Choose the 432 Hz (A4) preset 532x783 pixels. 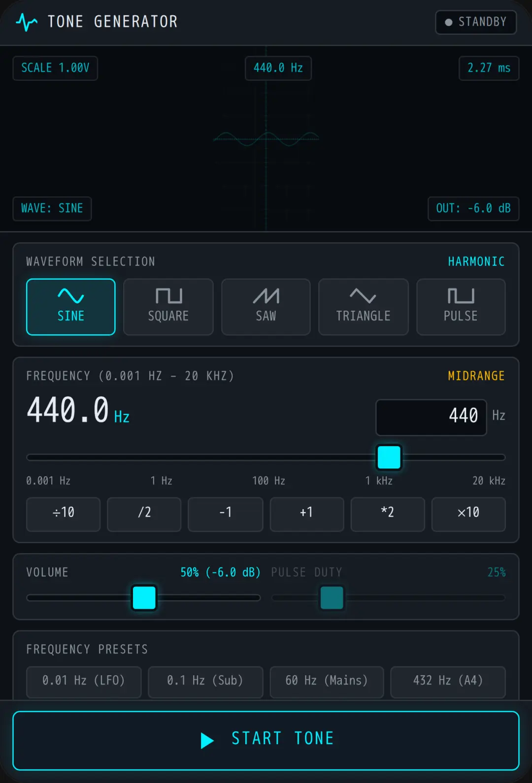point(448,682)
